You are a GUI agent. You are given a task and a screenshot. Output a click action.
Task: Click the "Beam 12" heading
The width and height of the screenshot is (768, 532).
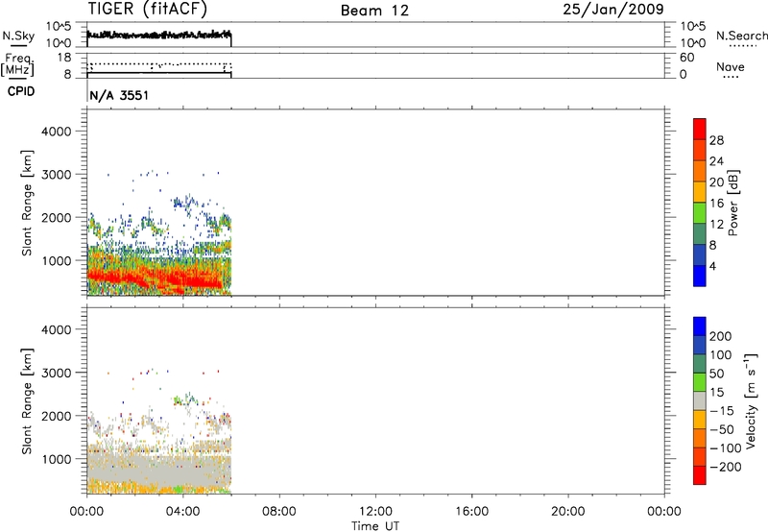[x=374, y=11]
